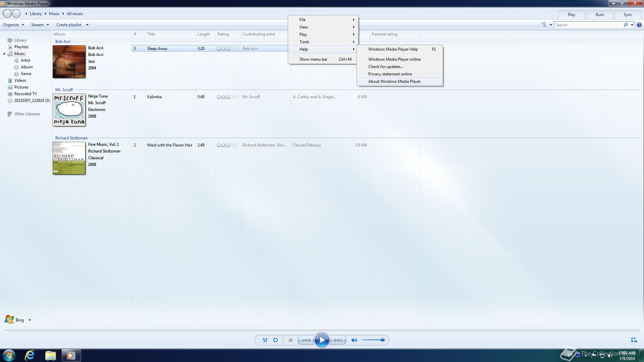Select the 20210307_122619 disc item

[x=29, y=101]
